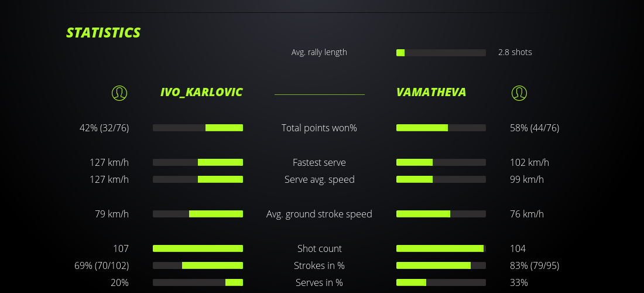
Task: Click Vamatheva's Serves in % bar
Action: pyautogui.click(x=441, y=282)
